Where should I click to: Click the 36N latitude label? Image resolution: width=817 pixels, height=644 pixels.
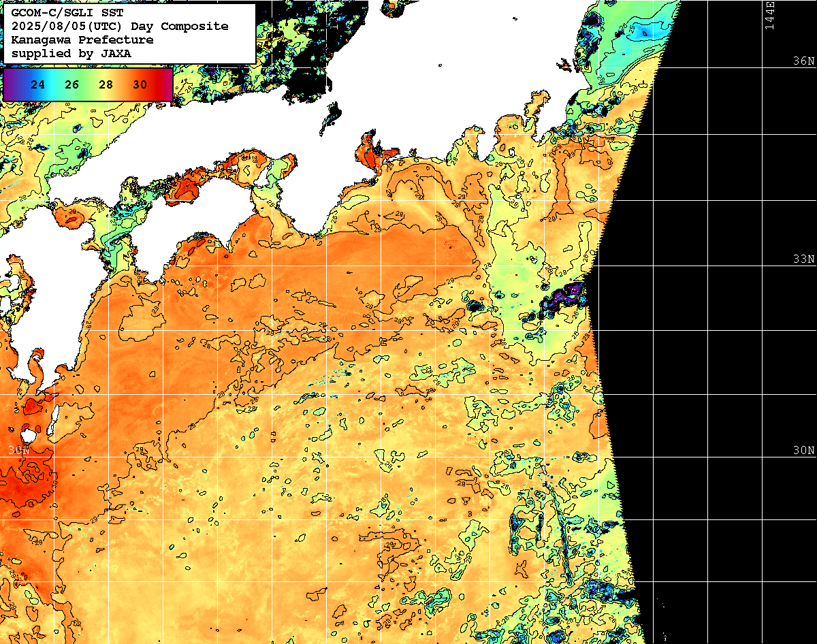[x=803, y=61]
